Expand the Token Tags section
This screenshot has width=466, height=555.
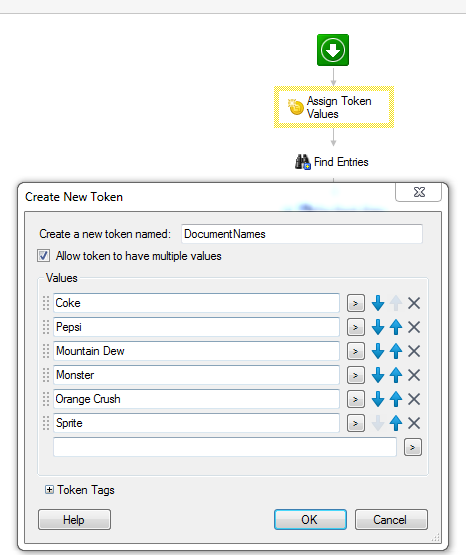coord(49,490)
